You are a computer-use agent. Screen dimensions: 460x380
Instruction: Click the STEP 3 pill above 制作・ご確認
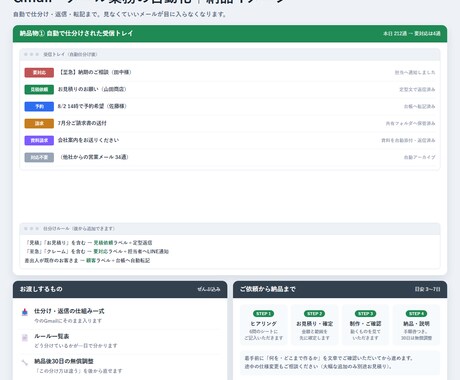point(365,314)
